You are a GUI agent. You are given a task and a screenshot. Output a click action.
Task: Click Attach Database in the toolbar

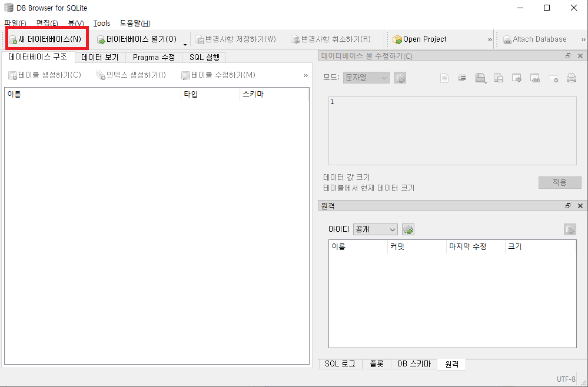click(x=535, y=39)
